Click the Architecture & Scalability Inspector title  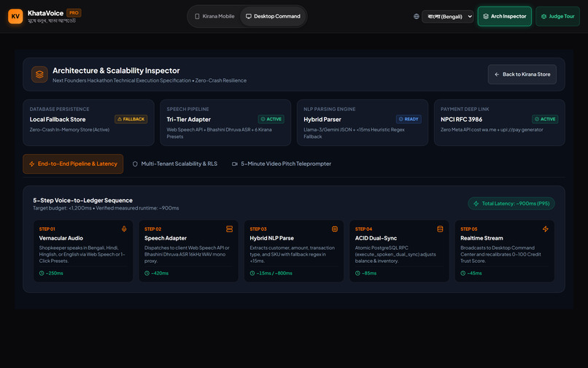point(116,71)
